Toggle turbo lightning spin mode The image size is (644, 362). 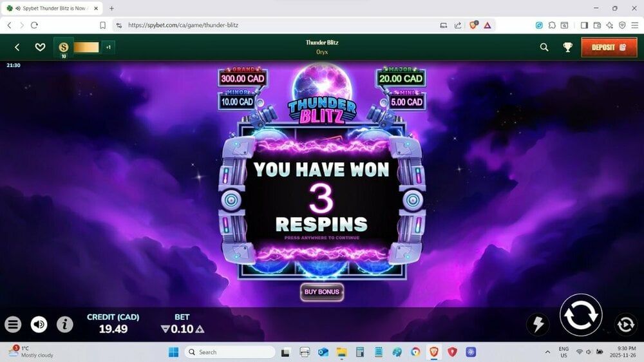pyautogui.click(x=538, y=324)
